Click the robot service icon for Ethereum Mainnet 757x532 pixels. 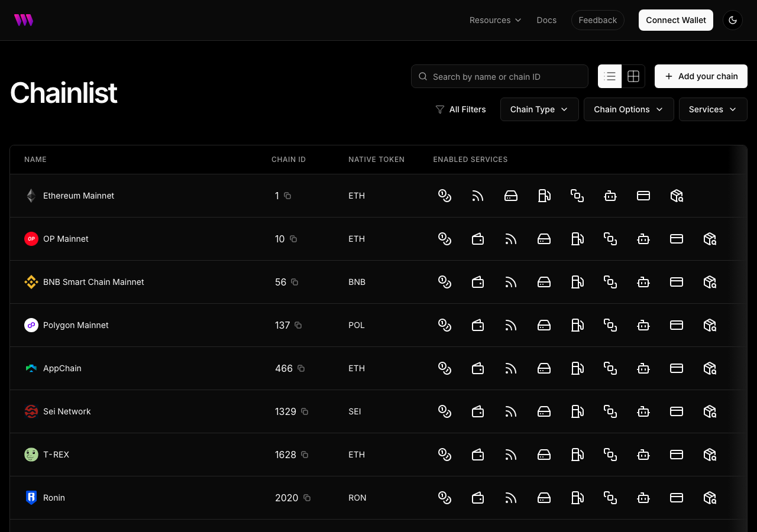coord(610,196)
